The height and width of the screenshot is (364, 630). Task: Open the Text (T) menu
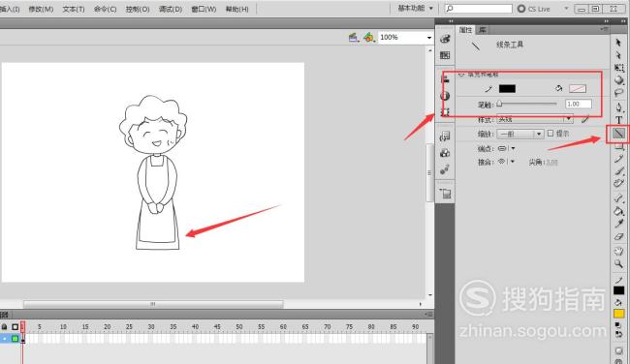74,9
